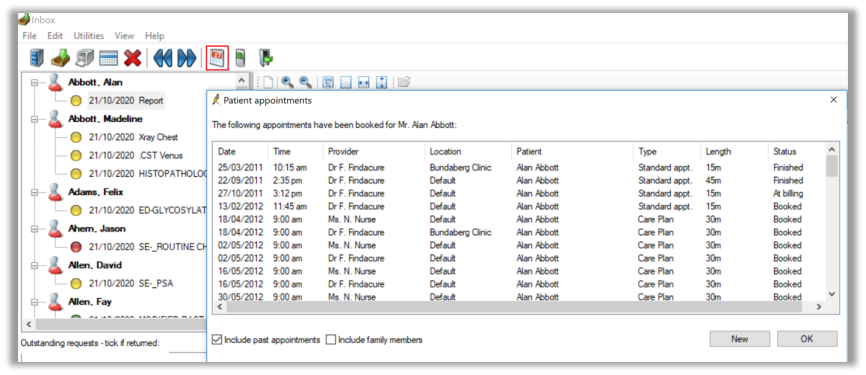Sort appointments by Provider column header

pyautogui.click(x=374, y=151)
